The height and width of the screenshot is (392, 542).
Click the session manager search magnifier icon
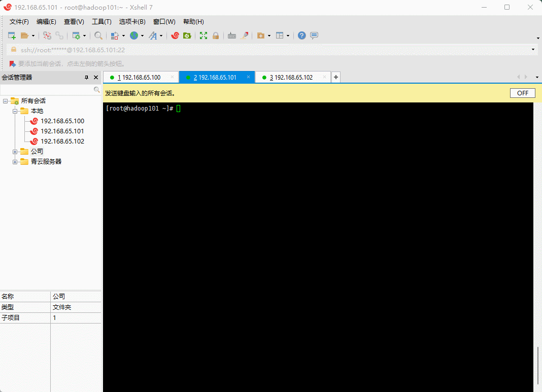click(x=97, y=90)
